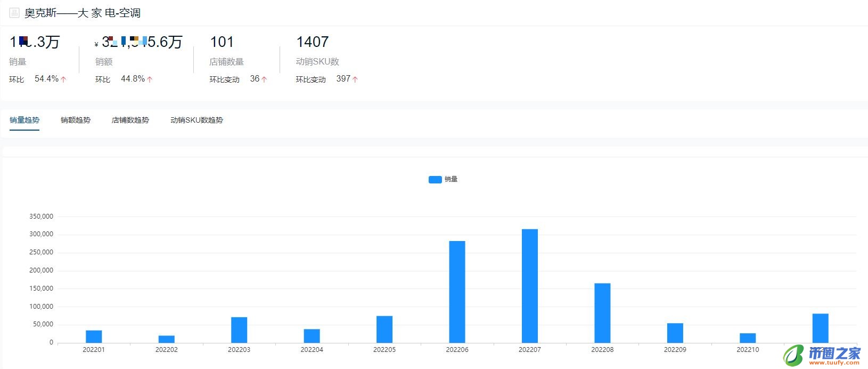Click the 奥克斯——大家电-空调 title
868x369 pixels.
[x=83, y=13]
